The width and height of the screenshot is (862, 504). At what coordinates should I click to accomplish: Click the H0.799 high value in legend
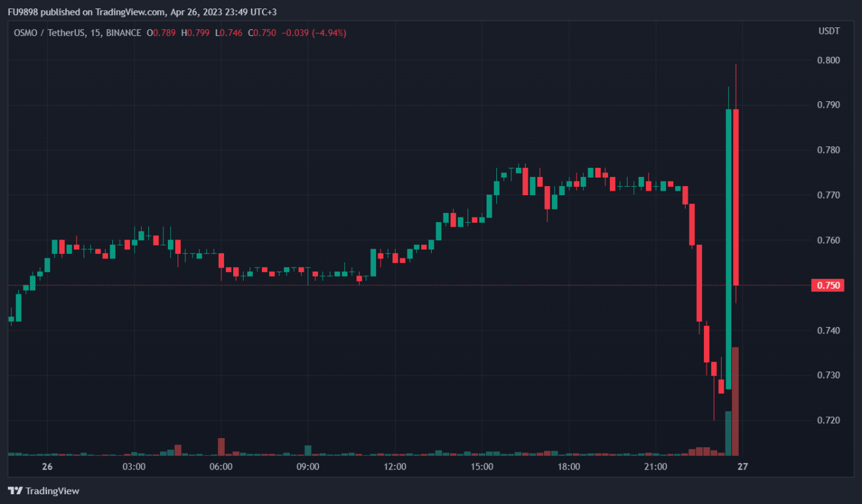(x=195, y=33)
